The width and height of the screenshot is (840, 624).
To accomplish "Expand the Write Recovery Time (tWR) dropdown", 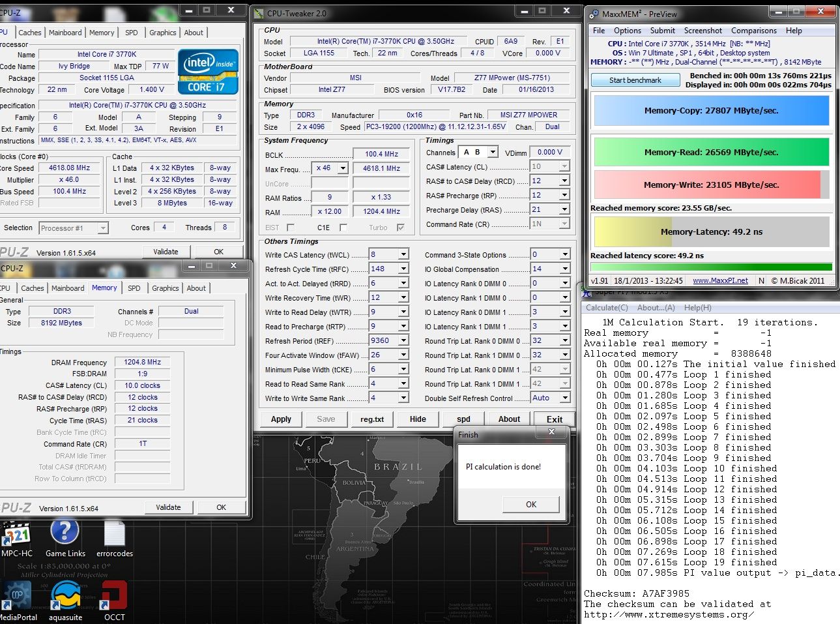I will pyautogui.click(x=403, y=297).
